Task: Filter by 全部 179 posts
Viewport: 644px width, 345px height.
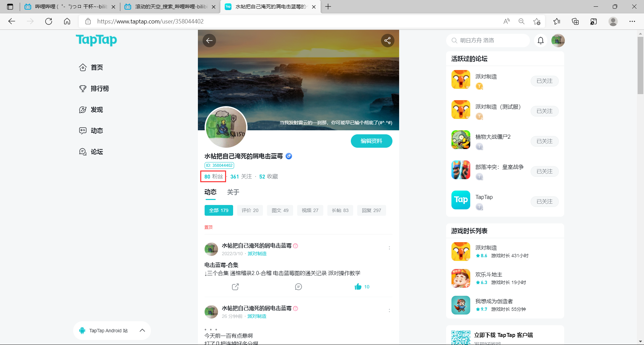Action: pos(219,210)
